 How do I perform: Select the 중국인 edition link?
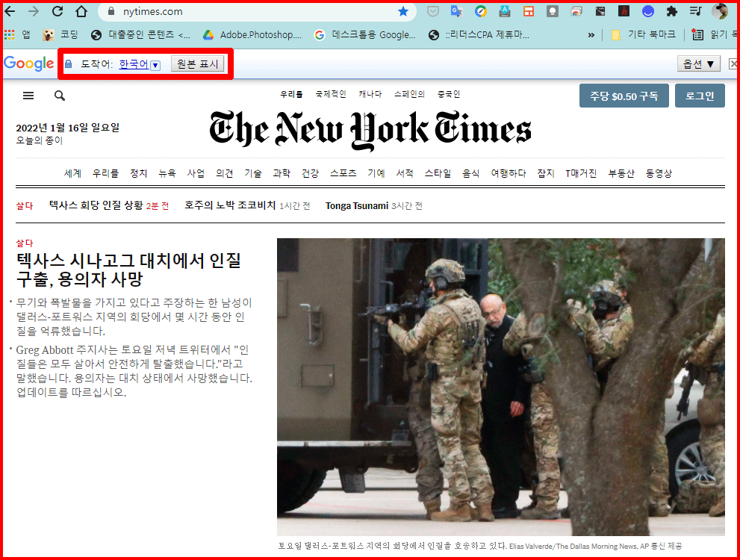pos(448,94)
